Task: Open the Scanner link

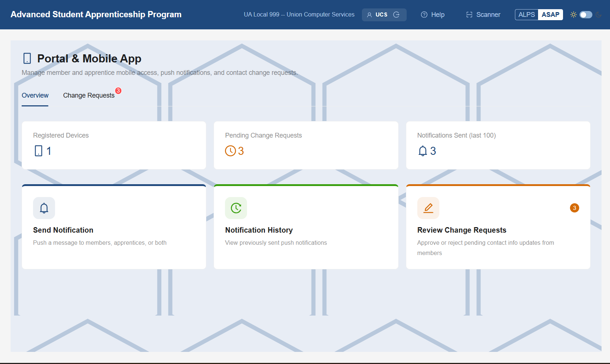Action: click(x=483, y=15)
